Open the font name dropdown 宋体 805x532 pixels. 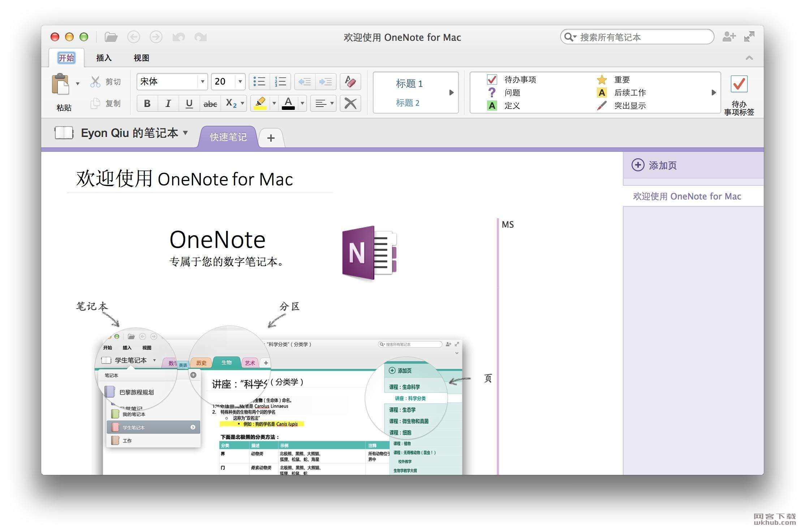pyautogui.click(x=202, y=82)
